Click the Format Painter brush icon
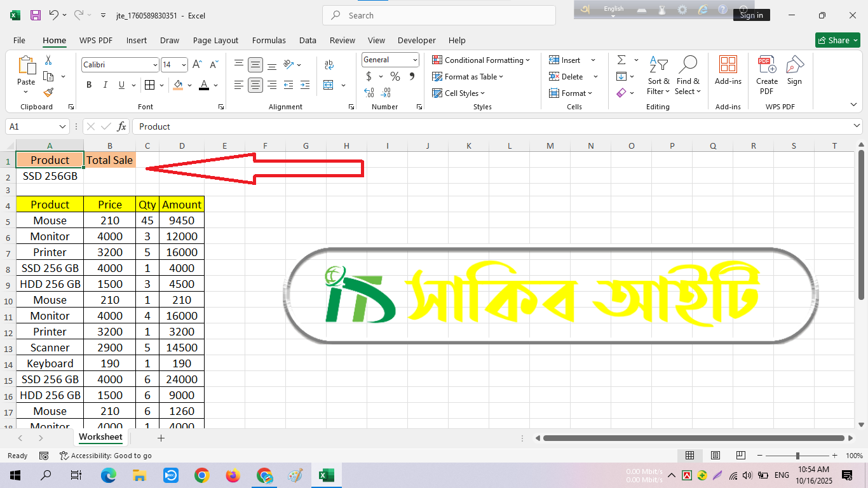Image resolution: width=868 pixels, height=488 pixels. [x=48, y=93]
